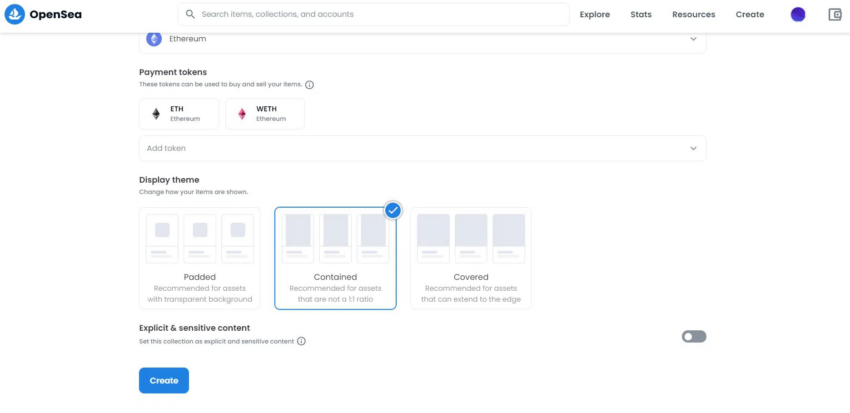Click the 'Payment tokens' heading
The height and width of the screenshot is (413, 850).
click(173, 72)
